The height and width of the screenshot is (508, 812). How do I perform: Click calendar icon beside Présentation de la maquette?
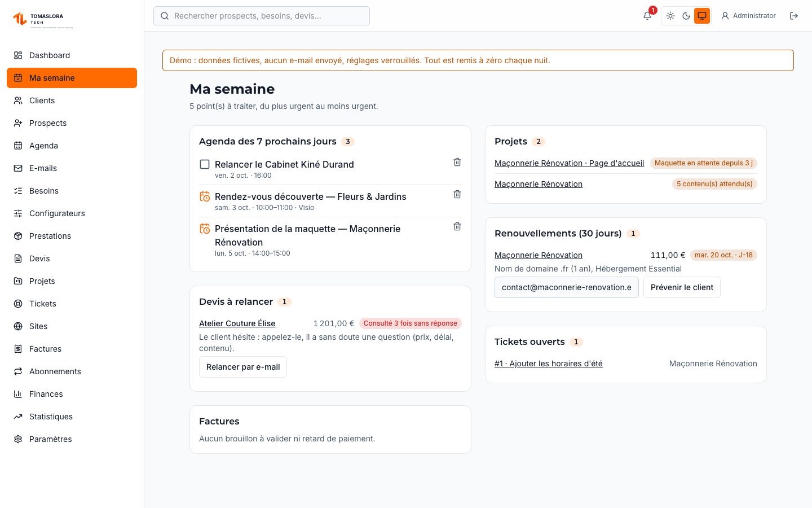(205, 229)
